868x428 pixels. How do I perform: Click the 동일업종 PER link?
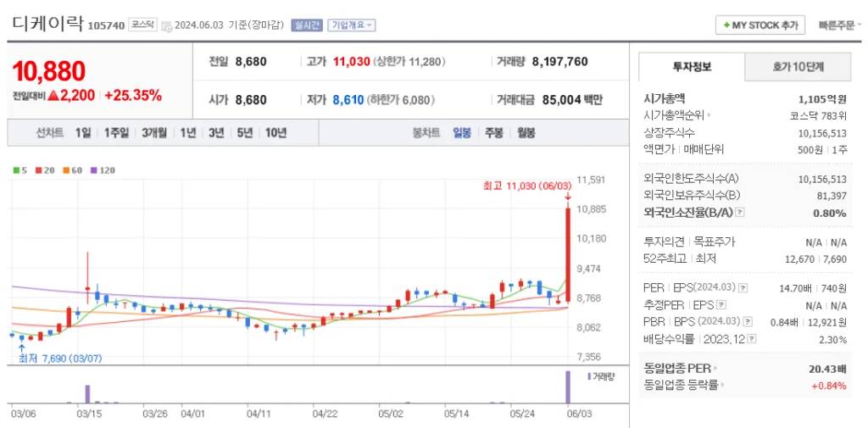(677, 368)
